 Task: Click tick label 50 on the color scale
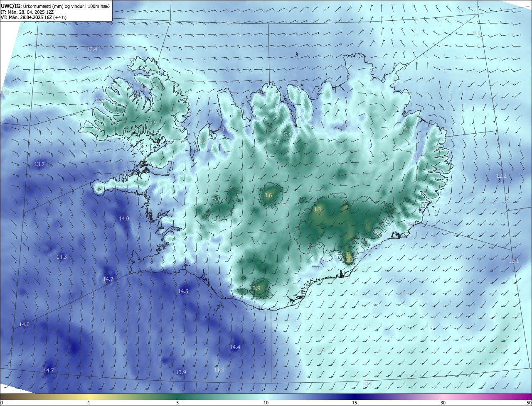pos(528,403)
